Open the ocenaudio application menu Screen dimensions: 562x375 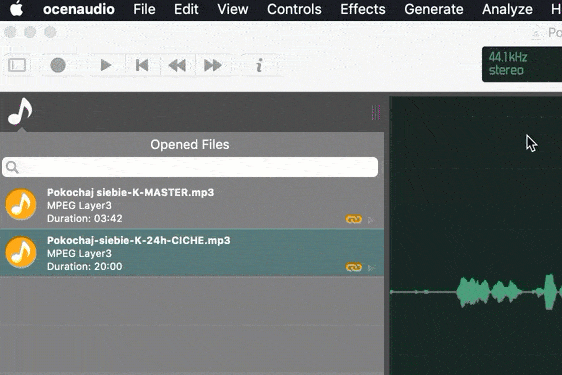click(79, 9)
